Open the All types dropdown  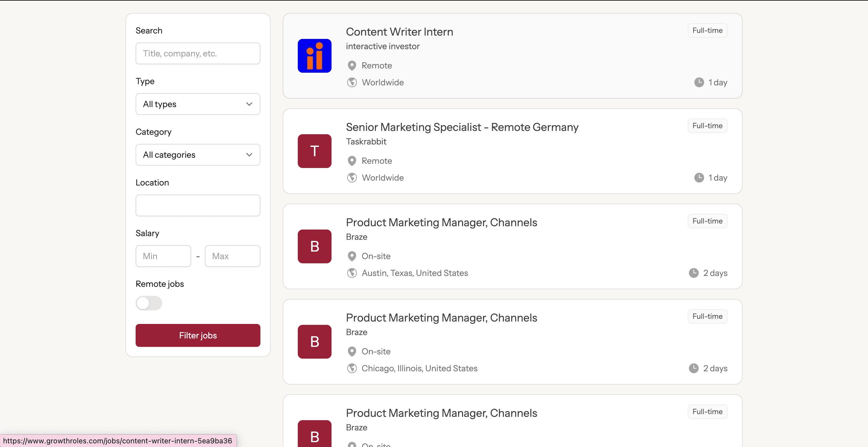[x=198, y=104]
